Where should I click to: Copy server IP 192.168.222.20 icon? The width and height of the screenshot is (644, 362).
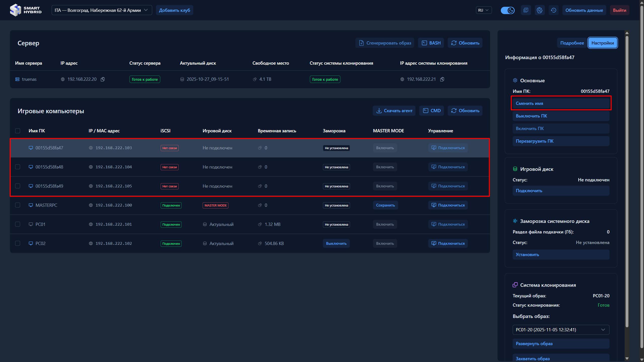(103, 79)
